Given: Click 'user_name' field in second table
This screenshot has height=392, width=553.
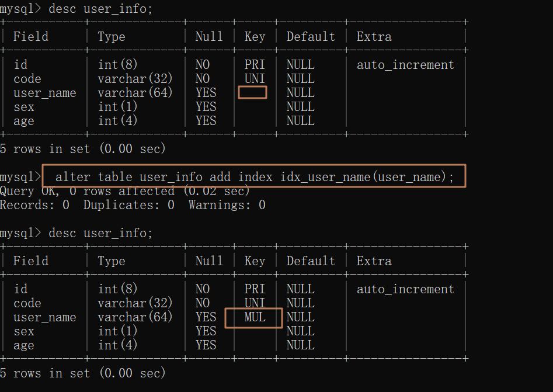Looking at the screenshot, I should click(45, 317).
